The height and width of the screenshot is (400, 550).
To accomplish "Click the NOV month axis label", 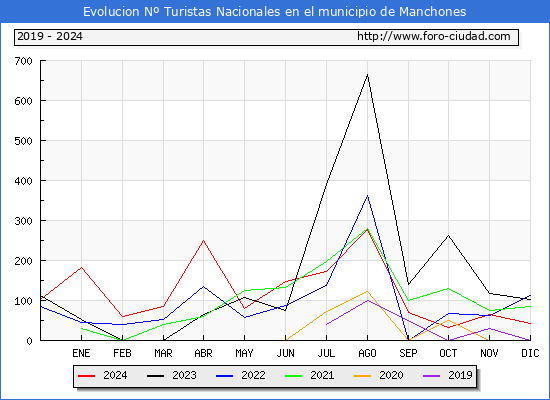I will click(489, 353).
